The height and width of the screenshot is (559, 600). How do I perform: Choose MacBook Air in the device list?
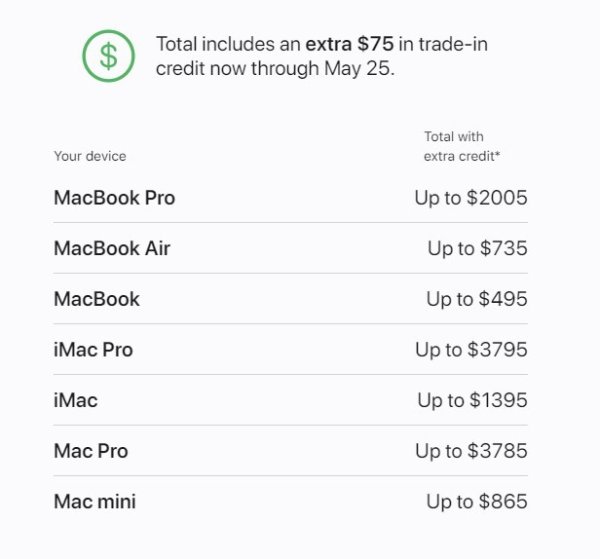[x=112, y=248]
